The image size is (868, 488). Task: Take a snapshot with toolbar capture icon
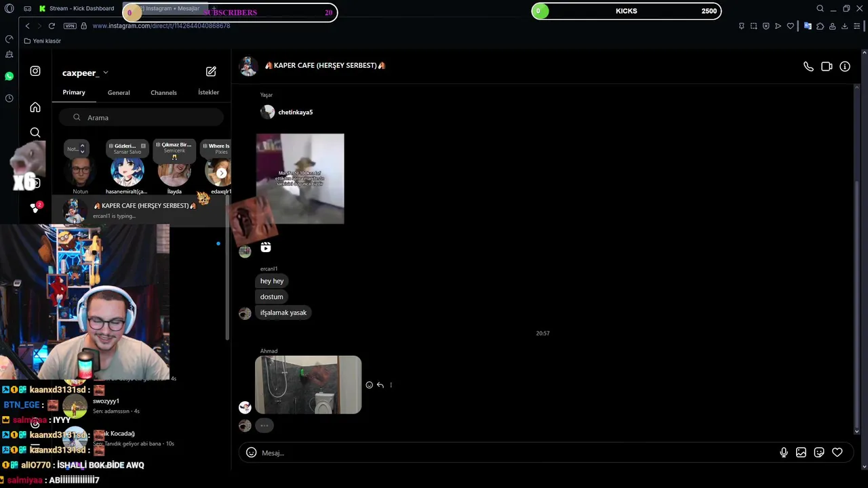753,26
